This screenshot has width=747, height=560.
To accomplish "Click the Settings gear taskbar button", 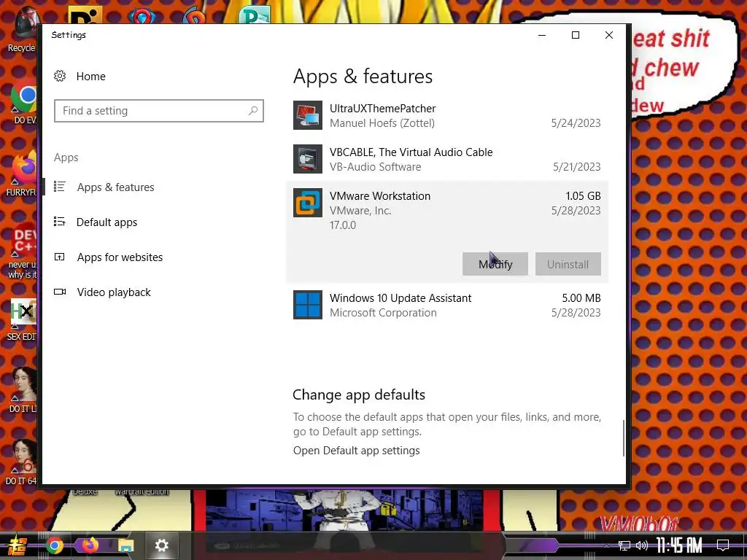I will coord(161,545).
